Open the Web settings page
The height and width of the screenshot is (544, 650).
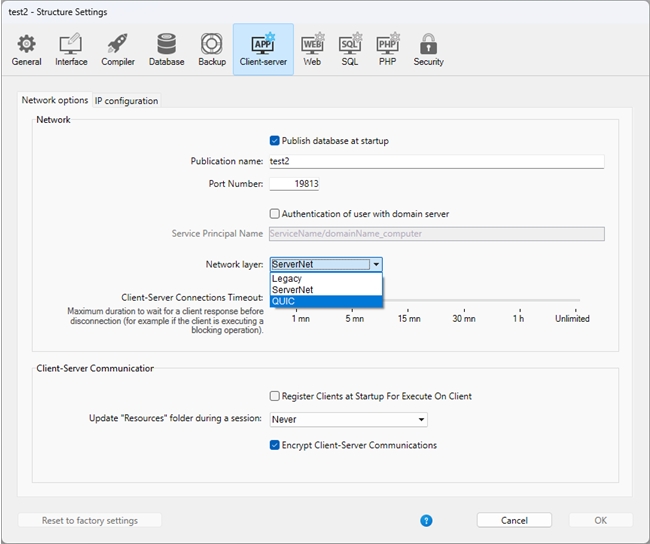click(312, 50)
